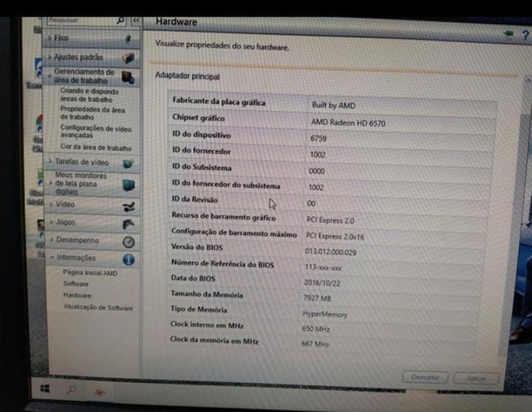Screen dimensions: 532x412
Task: Click the Fabricante da placa gráfica label
Action: tap(219, 101)
